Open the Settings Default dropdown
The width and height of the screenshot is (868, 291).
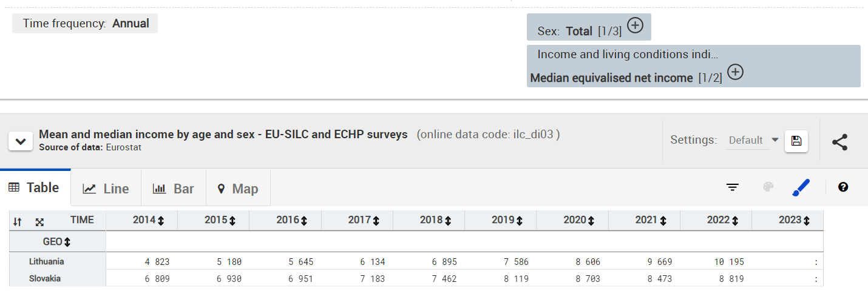[x=754, y=140]
